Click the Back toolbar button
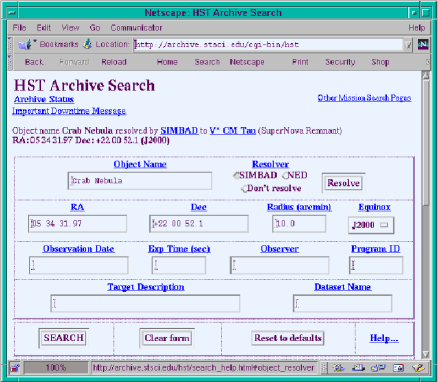This screenshot has width=438, height=382. (34, 62)
